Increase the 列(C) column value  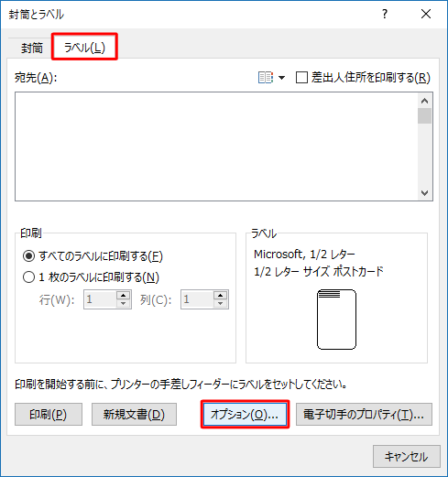click(221, 295)
